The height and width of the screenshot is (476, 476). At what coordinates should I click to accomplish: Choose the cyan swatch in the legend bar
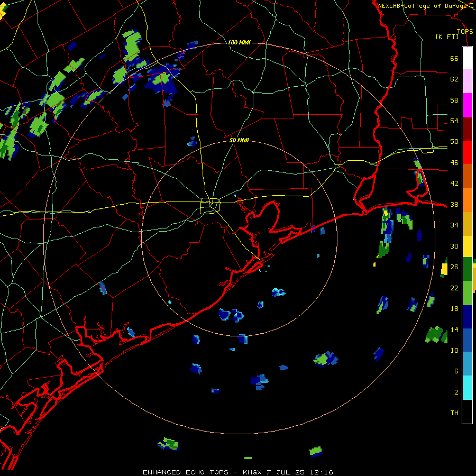(x=467, y=388)
